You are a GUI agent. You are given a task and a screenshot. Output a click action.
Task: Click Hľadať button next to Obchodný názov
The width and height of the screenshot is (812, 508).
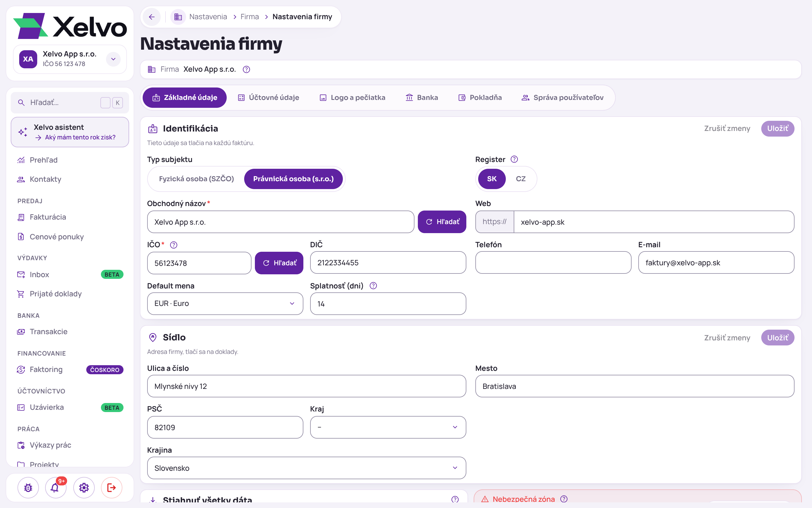tap(442, 222)
